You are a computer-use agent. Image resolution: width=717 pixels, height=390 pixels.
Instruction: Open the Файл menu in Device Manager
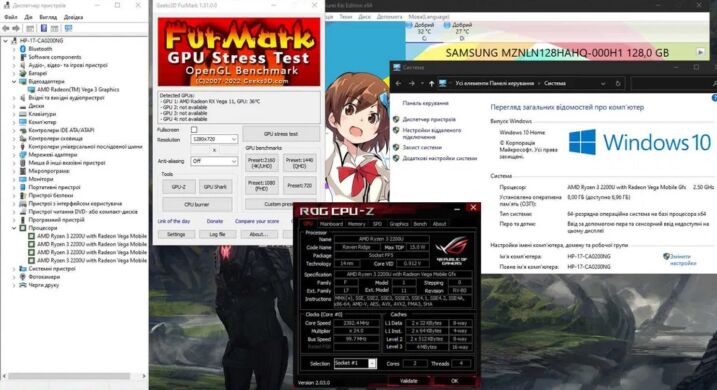tap(11, 17)
